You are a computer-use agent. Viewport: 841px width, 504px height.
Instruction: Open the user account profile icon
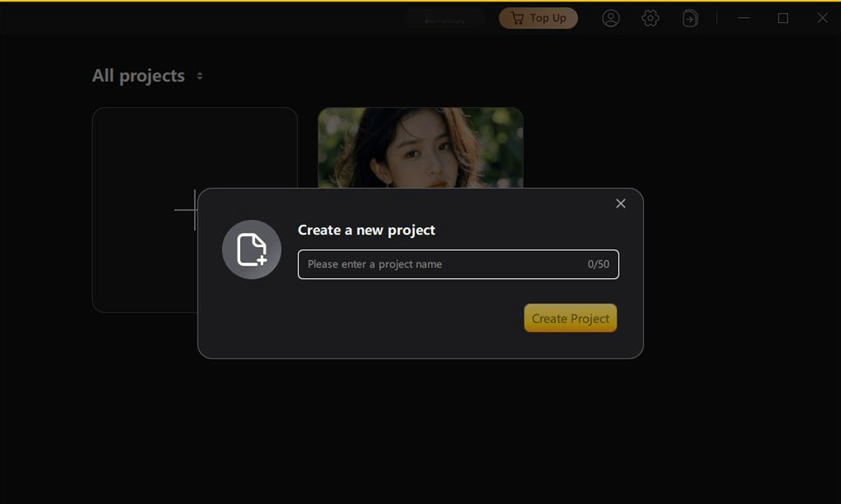tap(610, 18)
